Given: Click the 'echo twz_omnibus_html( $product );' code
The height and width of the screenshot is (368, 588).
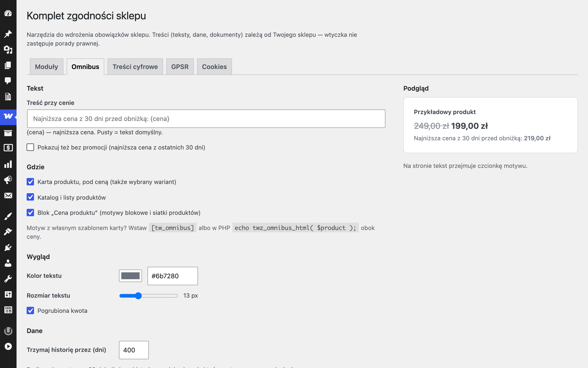Looking at the screenshot, I should [x=295, y=228].
